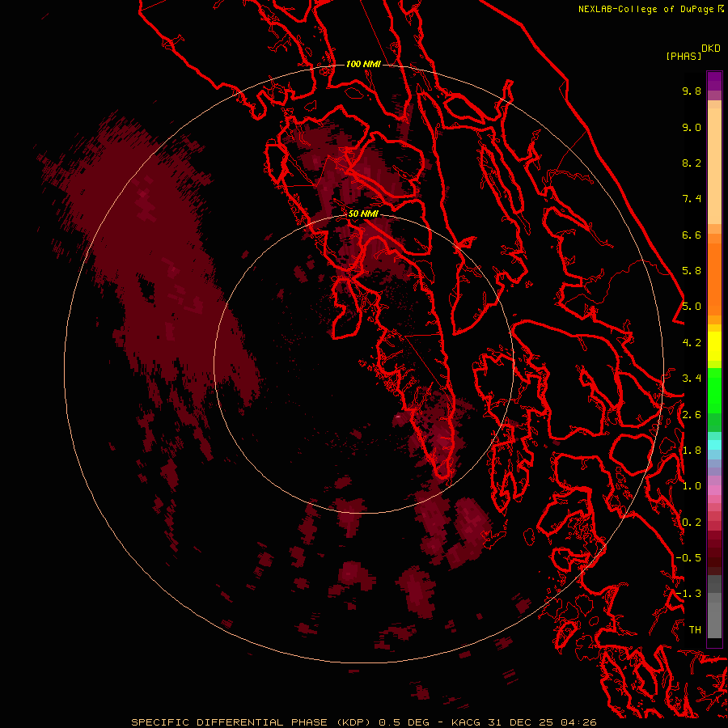Click the 1.0 legend value

pos(692,486)
